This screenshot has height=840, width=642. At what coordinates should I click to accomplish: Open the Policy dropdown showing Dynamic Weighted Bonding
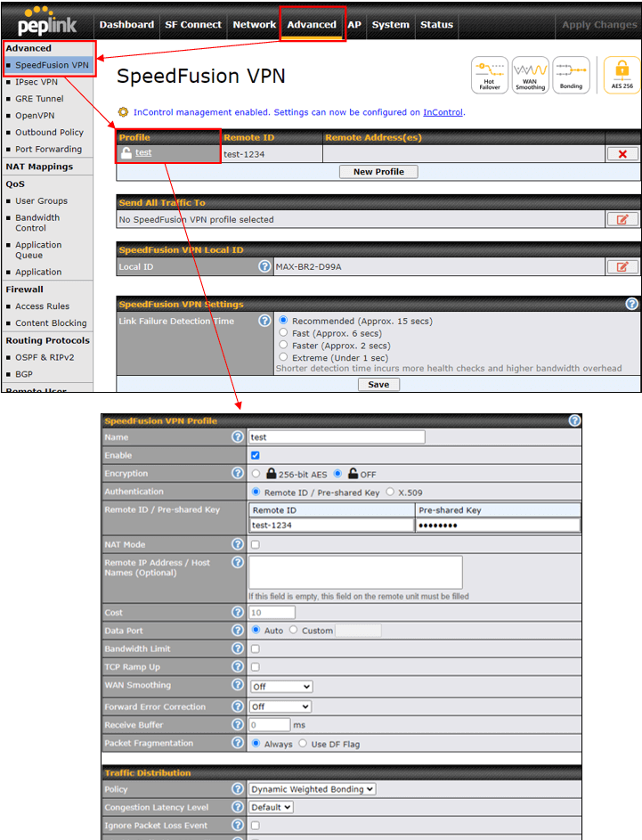(x=313, y=789)
